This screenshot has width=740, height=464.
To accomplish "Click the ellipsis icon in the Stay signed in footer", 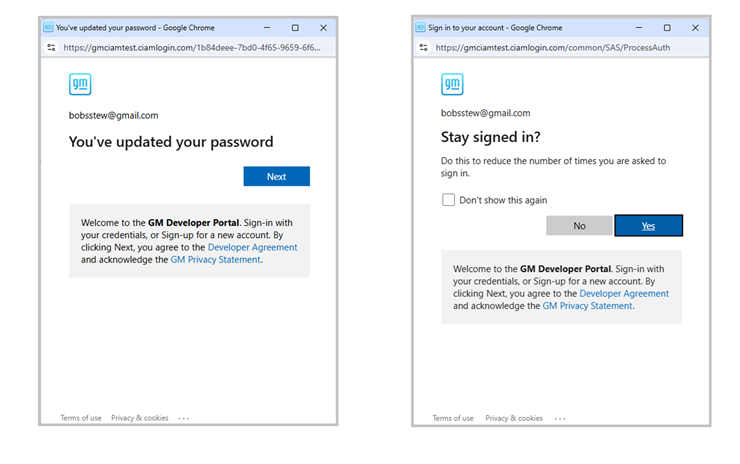I will click(x=558, y=418).
